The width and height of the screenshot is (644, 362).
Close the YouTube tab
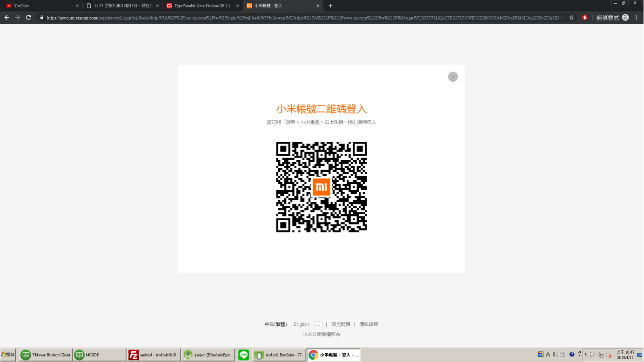77,6
